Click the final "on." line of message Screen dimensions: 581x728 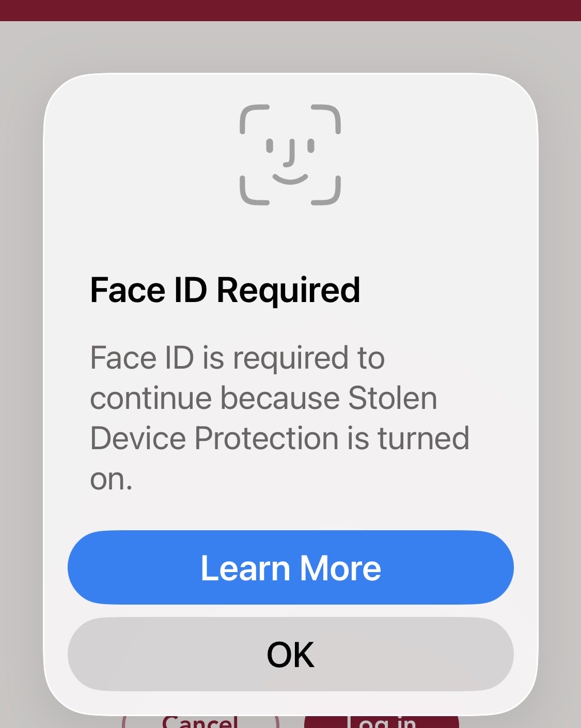pyautogui.click(x=111, y=479)
